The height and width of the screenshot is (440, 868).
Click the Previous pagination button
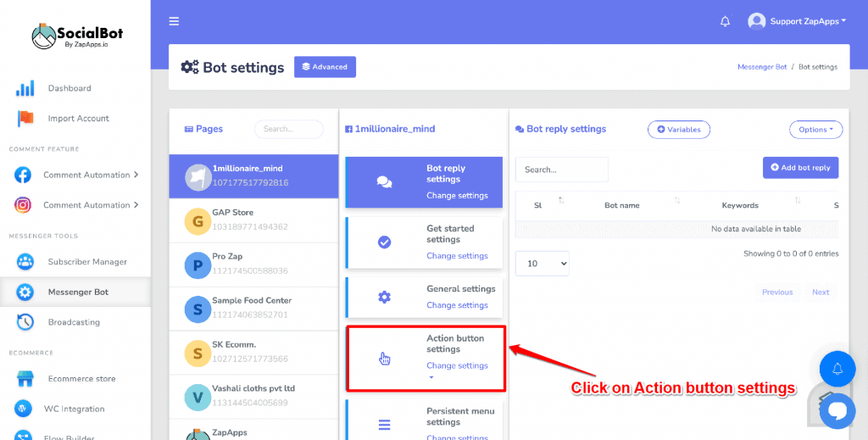click(777, 292)
